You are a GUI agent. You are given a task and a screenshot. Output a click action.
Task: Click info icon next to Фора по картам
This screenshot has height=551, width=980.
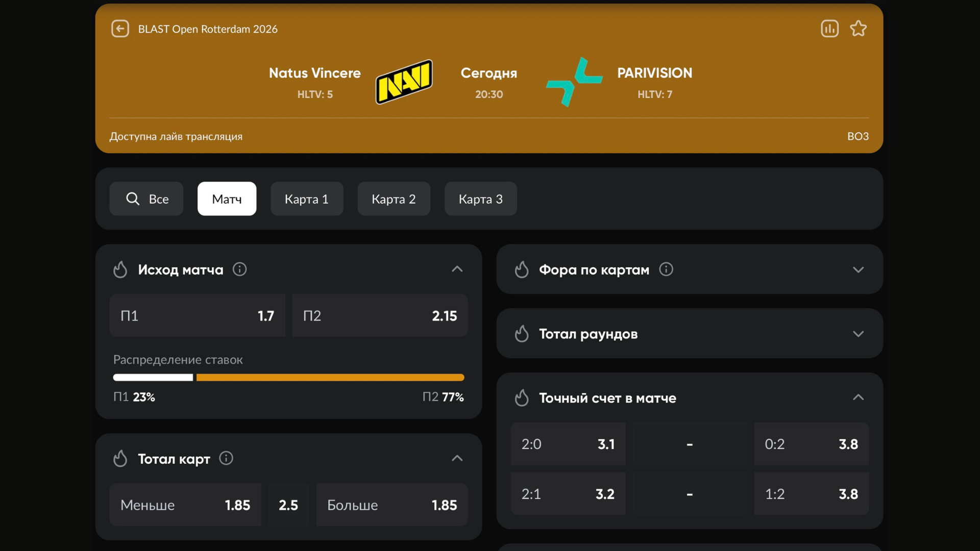tap(666, 269)
